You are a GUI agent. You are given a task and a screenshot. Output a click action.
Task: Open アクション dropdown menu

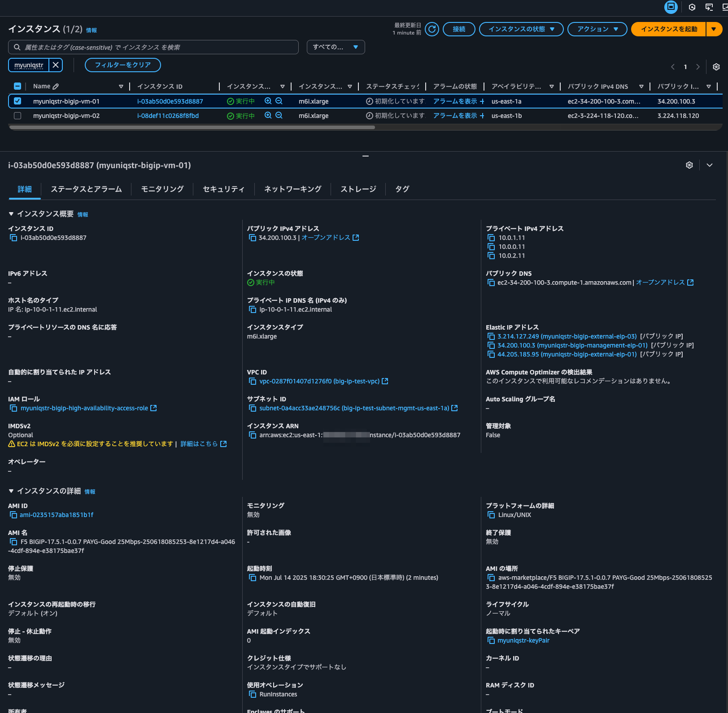pos(597,29)
